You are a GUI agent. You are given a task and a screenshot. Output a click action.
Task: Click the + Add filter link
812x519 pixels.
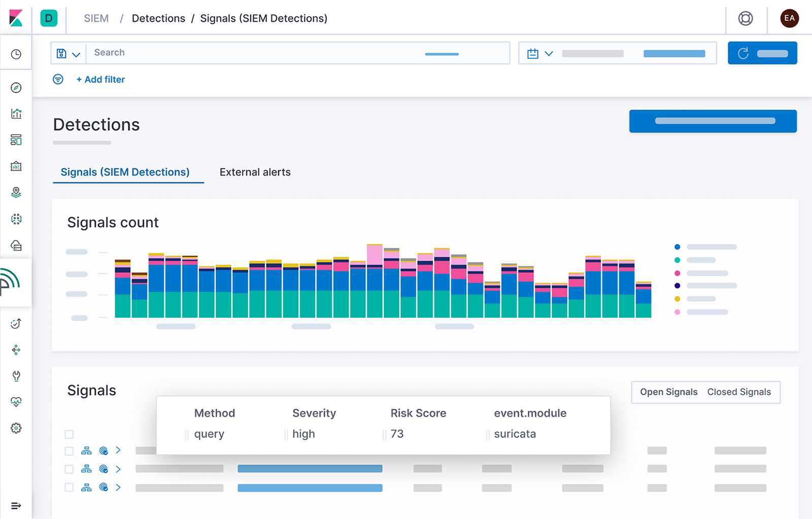point(100,80)
